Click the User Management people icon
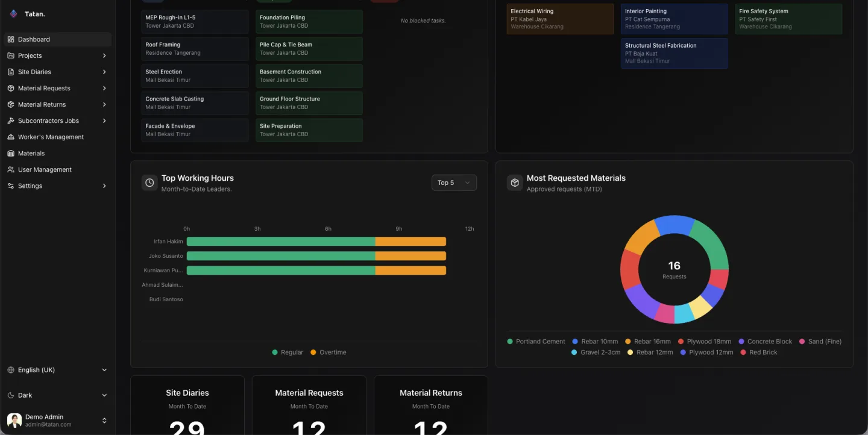 click(11, 169)
